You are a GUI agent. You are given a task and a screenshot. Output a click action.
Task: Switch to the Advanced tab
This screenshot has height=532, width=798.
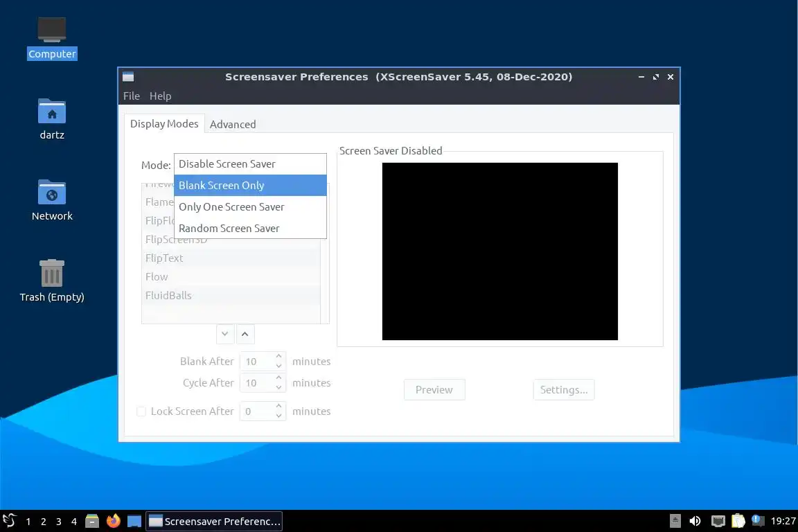(233, 124)
